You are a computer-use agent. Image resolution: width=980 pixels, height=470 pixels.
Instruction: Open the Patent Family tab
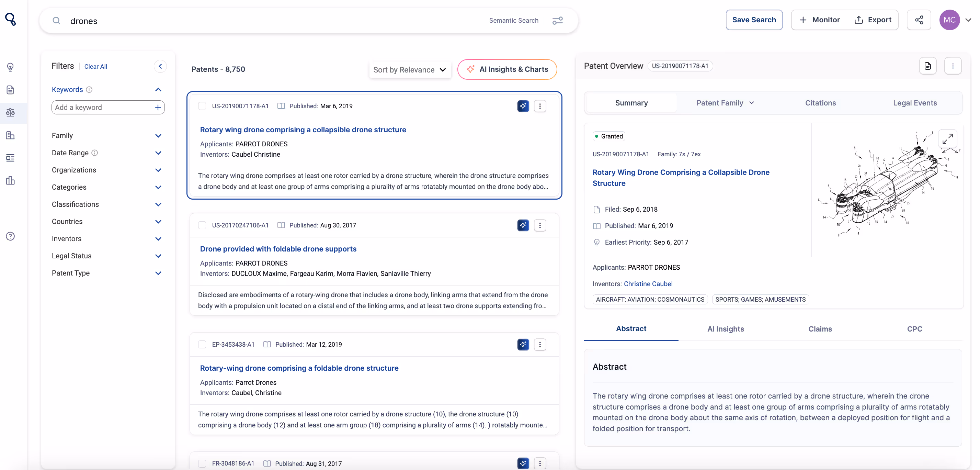725,103
